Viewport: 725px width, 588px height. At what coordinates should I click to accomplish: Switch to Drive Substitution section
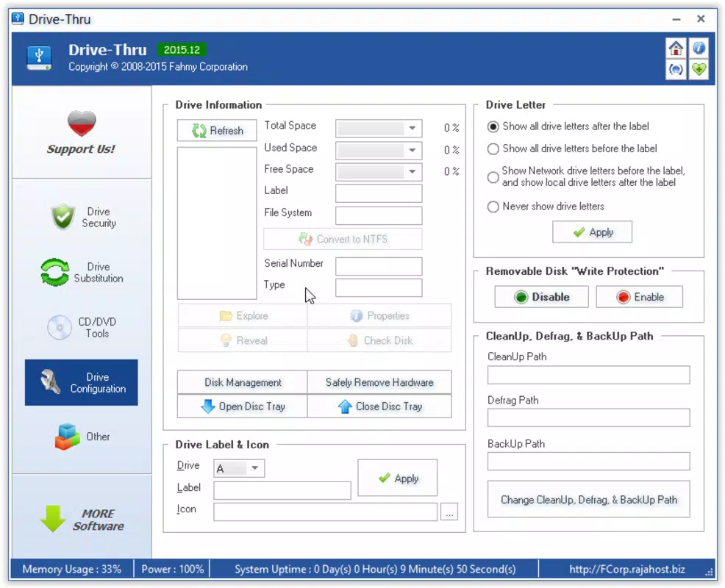pos(83,273)
